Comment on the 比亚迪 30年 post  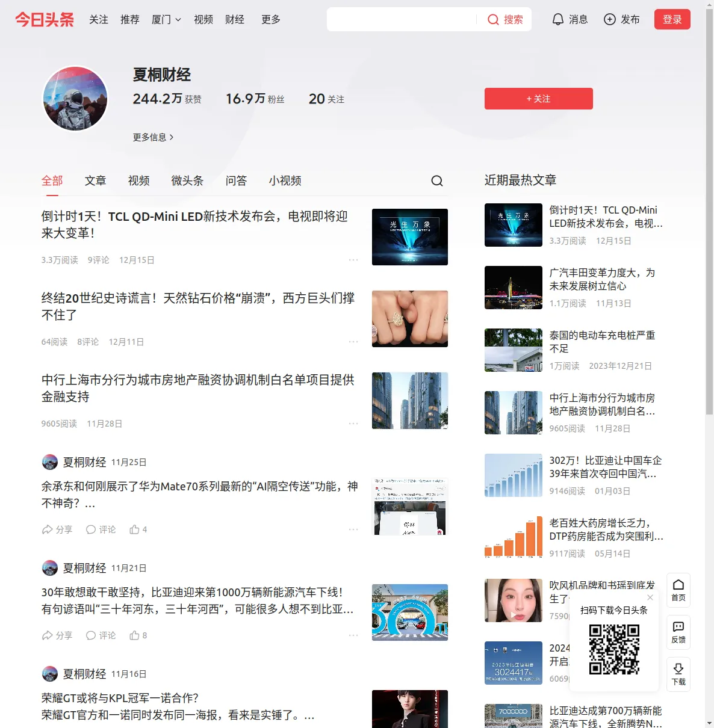coord(101,635)
